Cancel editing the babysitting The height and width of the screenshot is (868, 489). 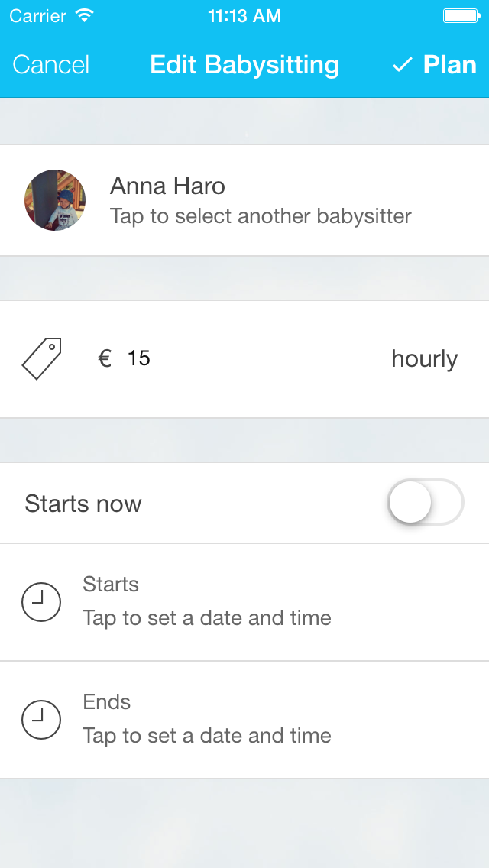51,65
